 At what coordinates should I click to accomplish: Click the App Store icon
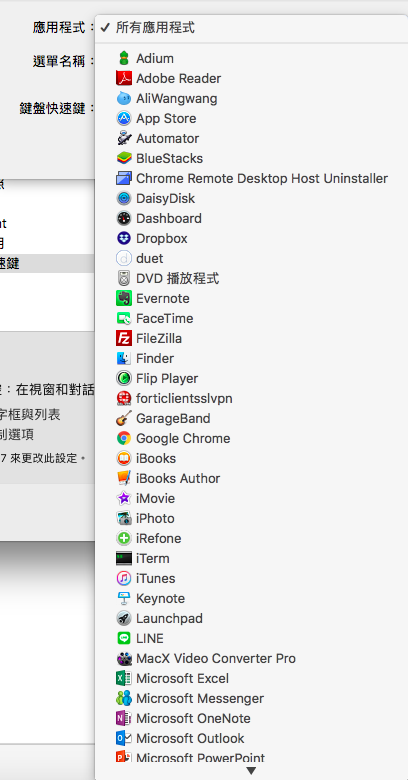tap(123, 118)
